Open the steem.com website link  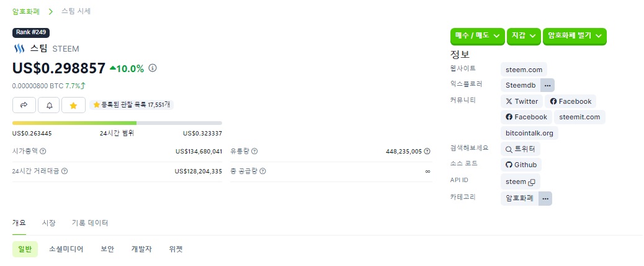[x=524, y=70]
